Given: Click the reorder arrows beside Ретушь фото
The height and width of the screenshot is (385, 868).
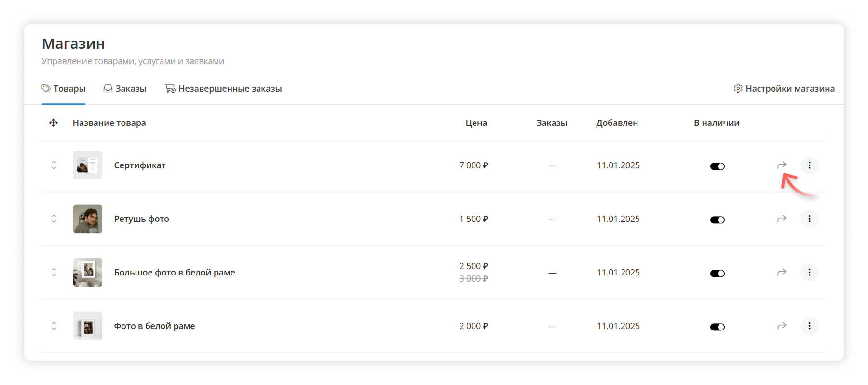Looking at the screenshot, I should tap(54, 219).
